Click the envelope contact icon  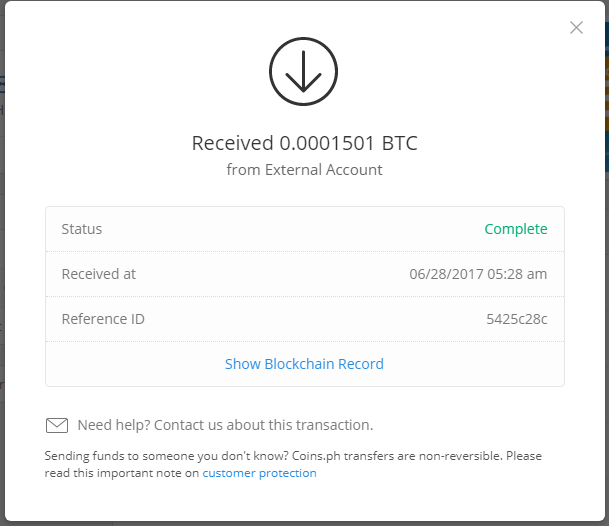click(x=57, y=425)
